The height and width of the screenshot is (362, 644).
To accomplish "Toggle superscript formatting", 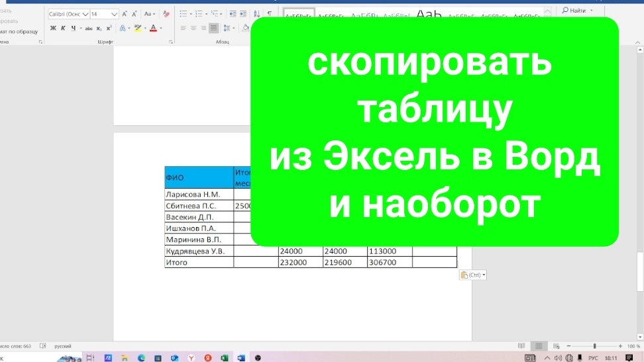I will click(x=109, y=28).
